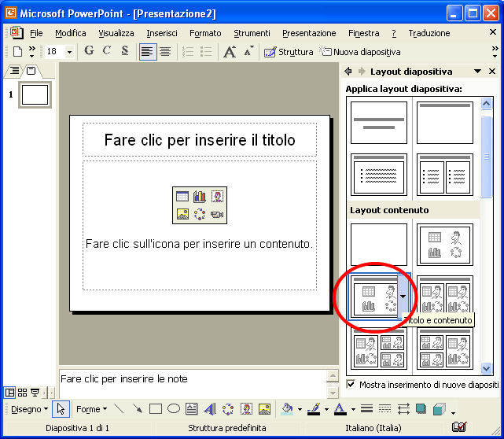This screenshot has height=439, width=504.
Task: Apply the title and text layout thumbnail
Action: [379, 175]
